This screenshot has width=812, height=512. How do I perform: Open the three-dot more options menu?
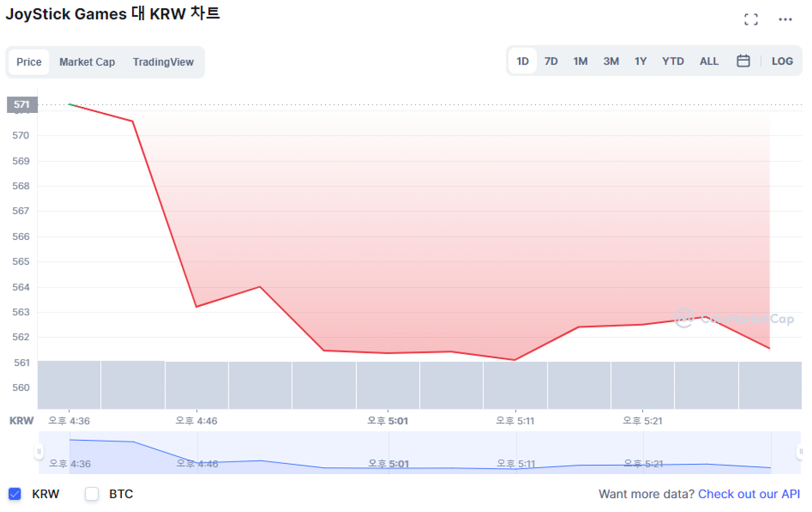tap(785, 20)
